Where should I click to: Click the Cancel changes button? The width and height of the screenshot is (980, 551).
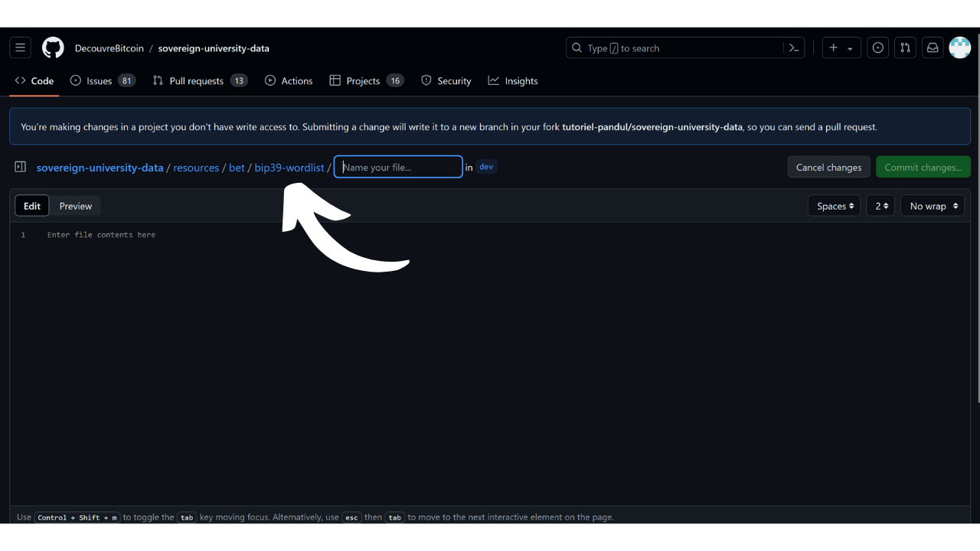(x=828, y=167)
